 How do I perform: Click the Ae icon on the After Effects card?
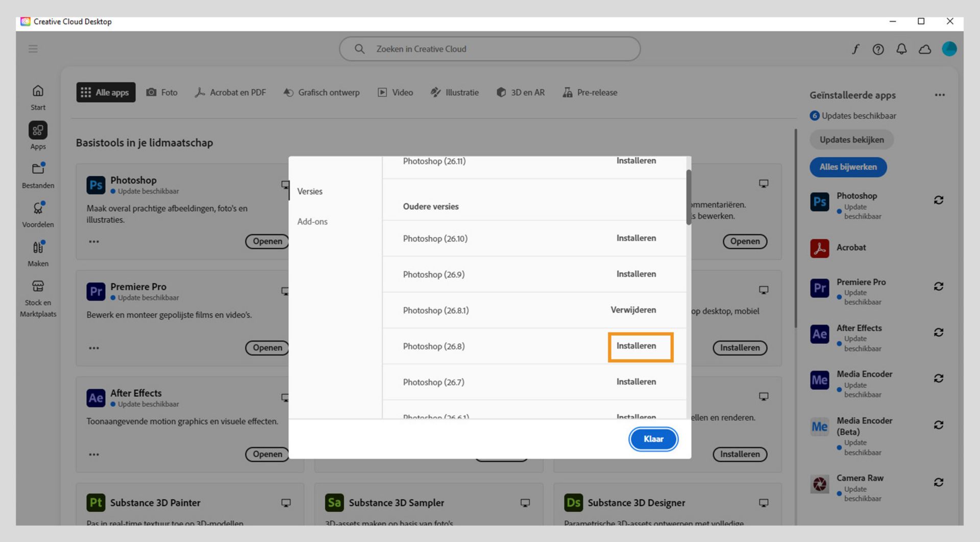(96, 398)
